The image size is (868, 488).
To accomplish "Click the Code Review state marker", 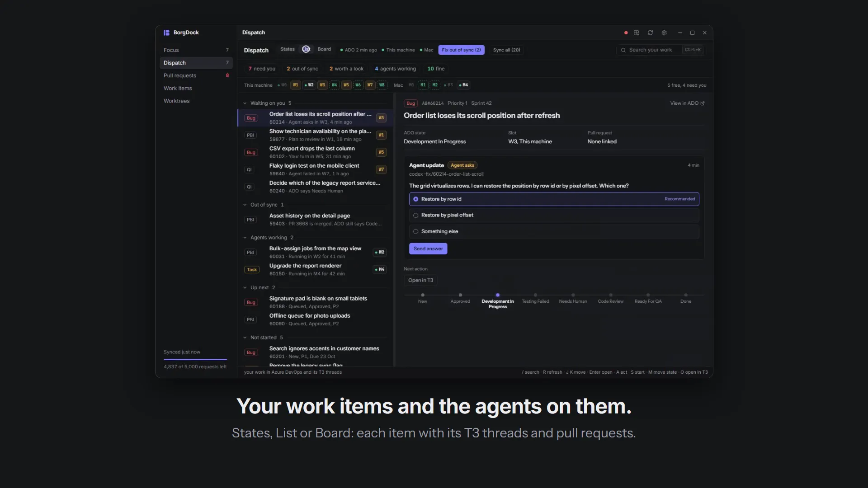I will coord(610,295).
